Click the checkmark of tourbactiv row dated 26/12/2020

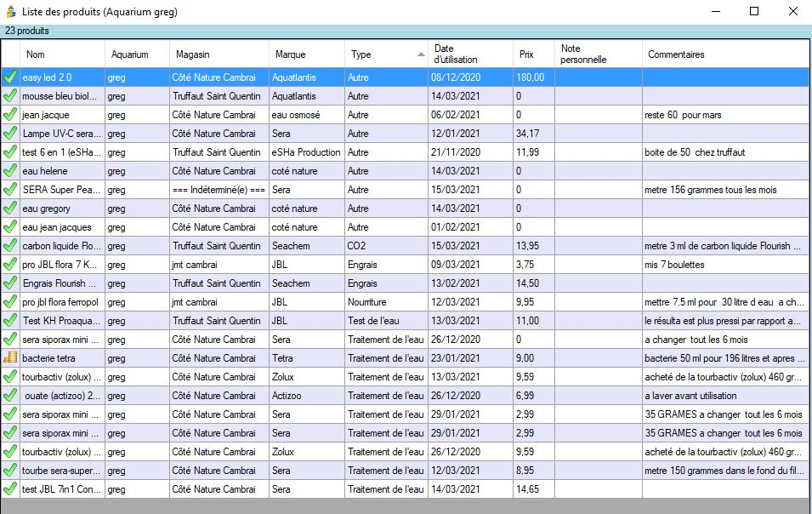10,452
